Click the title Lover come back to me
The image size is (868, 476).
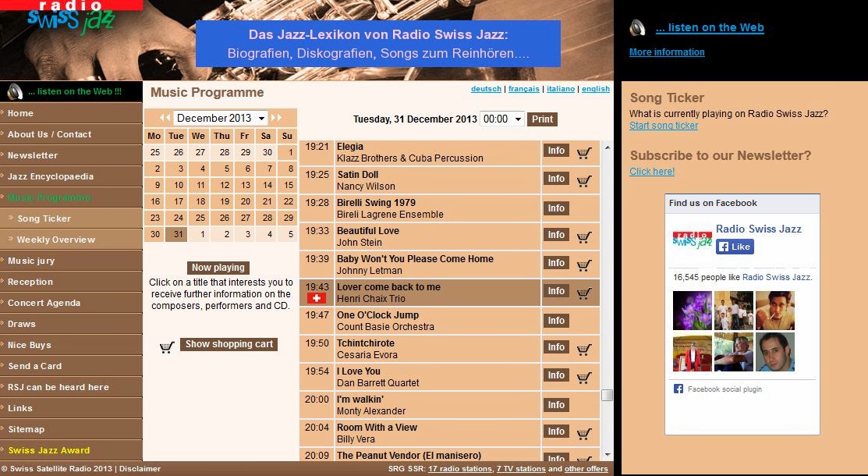[x=388, y=287]
